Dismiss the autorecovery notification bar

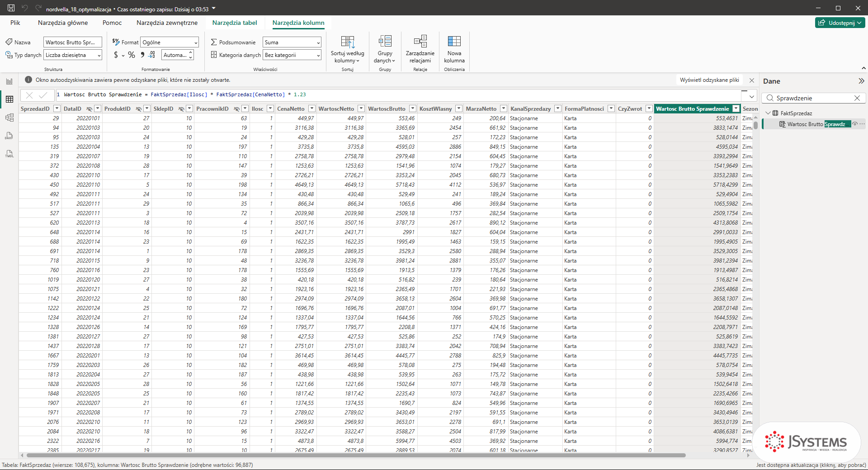click(752, 80)
